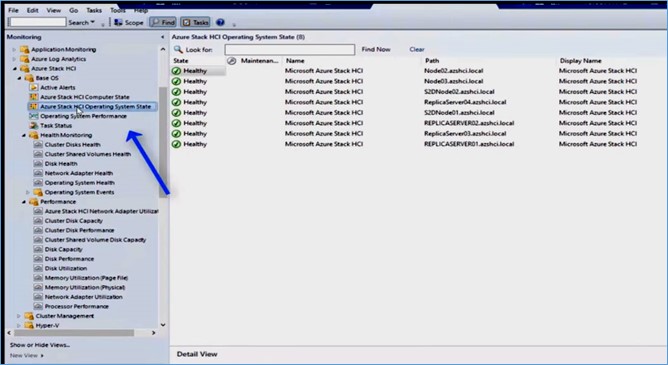Image resolution: width=668 pixels, height=365 pixels.
Task: Expand the Operating System Events folder
Action: pyautogui.click(x=28, y=193)
